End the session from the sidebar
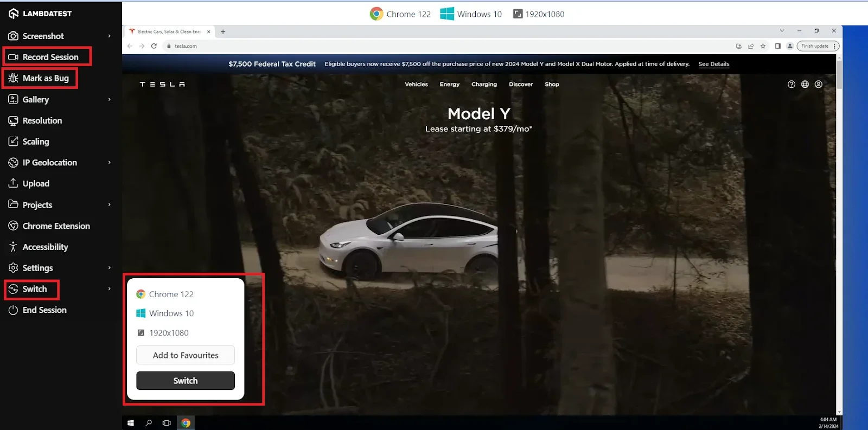868x430 pixels. coord(44,310)
